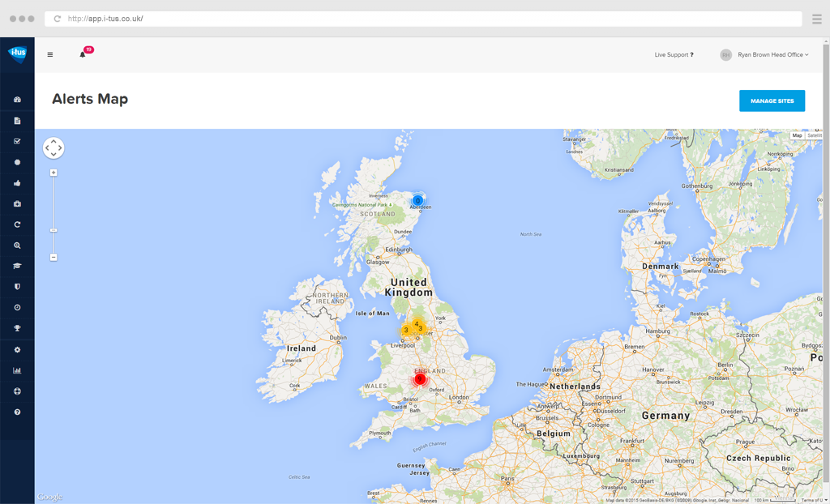
Task: Click the i-tus logo in the sidebar
Action: point(18,53)
